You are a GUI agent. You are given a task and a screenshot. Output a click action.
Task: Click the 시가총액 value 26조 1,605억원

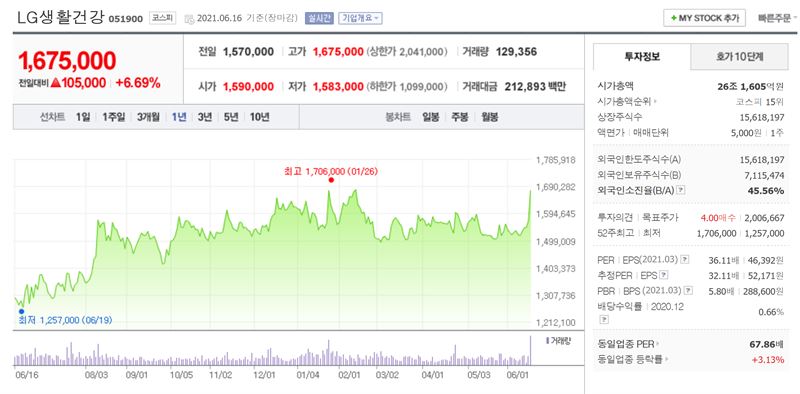pyautogui.click(x=751, y=86)
